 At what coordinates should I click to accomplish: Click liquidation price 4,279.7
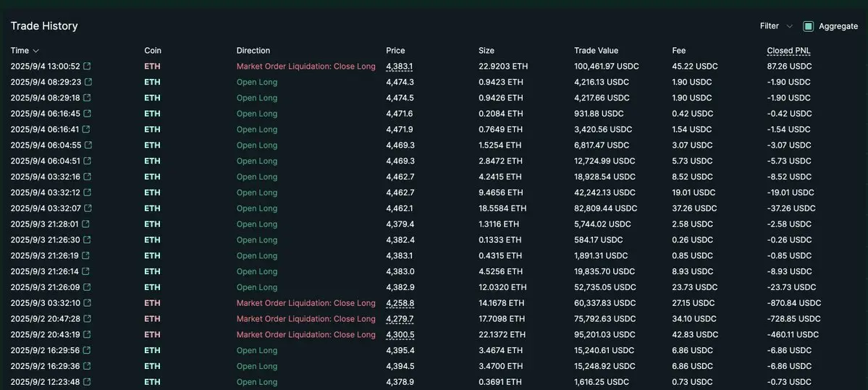(x=400, y=318)
